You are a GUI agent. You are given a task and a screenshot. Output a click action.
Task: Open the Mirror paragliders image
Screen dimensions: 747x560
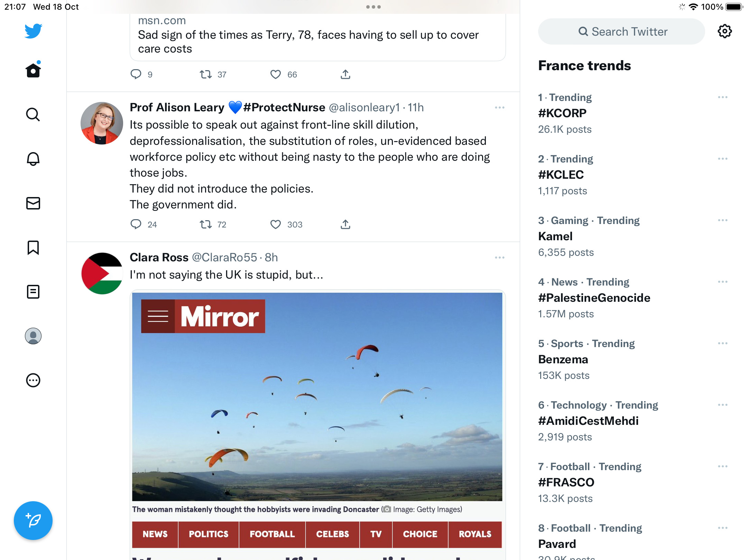(x=317, y=396)
